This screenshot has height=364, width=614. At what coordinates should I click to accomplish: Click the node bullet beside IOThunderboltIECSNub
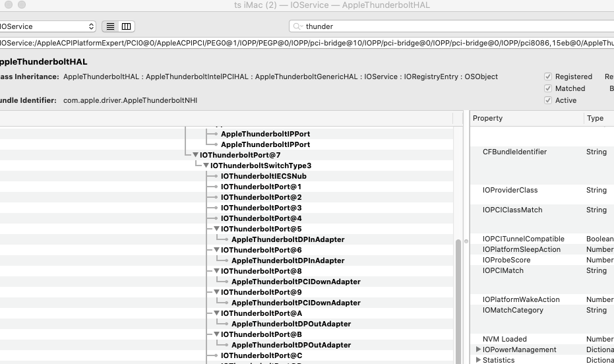[x=216, y=176]
